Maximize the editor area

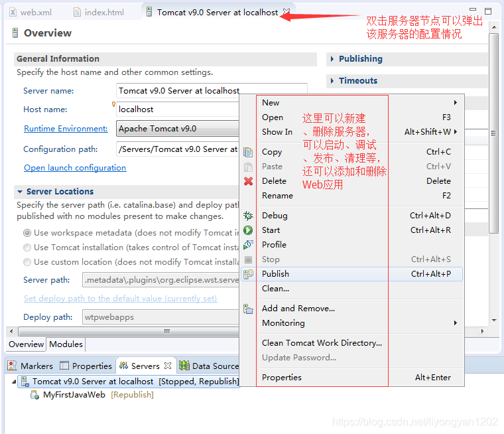click(x=488, y=11)
